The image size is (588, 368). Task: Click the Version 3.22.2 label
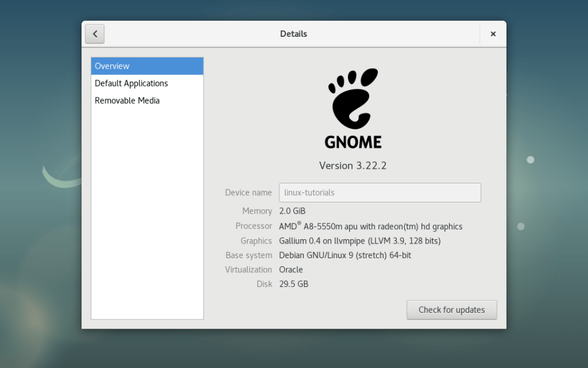(x=353, y=165)
